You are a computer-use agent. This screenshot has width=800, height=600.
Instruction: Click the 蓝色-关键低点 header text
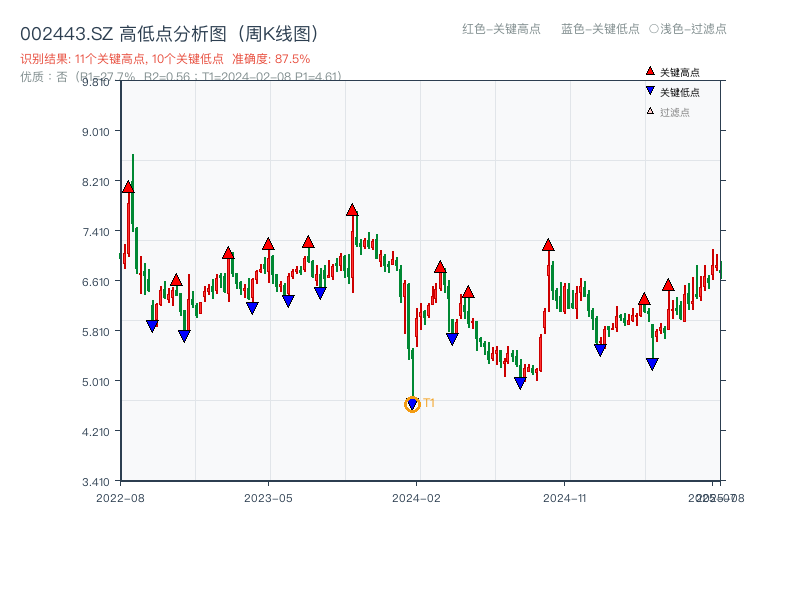coord(601,29)
